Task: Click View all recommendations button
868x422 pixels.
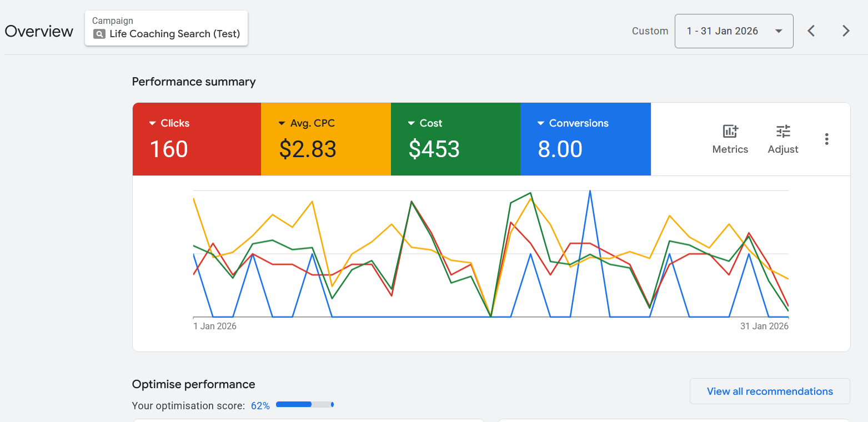Action: tap(769, 391)
